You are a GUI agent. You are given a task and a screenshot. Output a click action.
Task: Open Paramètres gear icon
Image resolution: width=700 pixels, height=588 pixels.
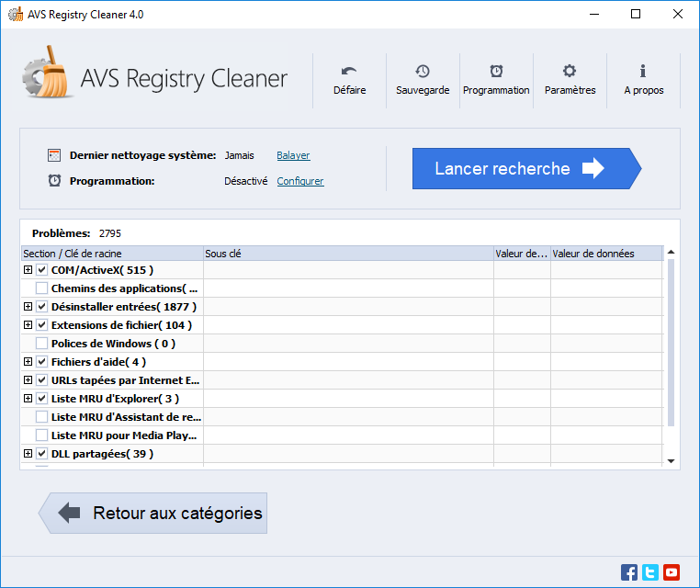tap(570, 71)
